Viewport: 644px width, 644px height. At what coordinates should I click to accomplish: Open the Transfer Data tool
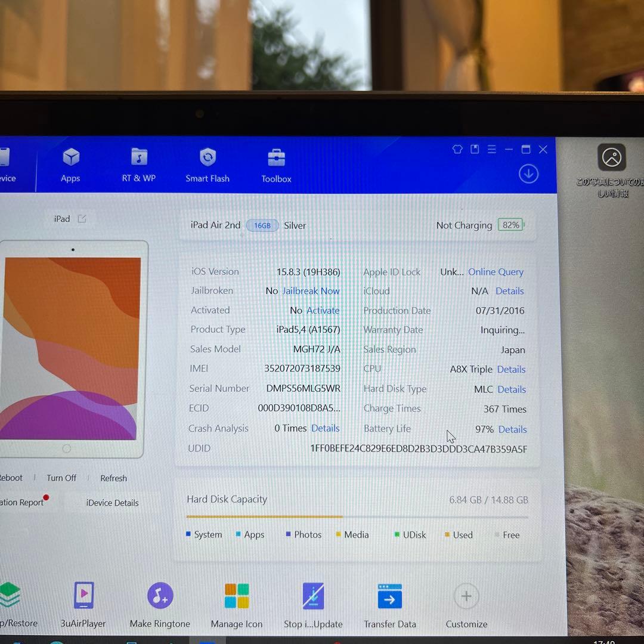coord(390,596)
